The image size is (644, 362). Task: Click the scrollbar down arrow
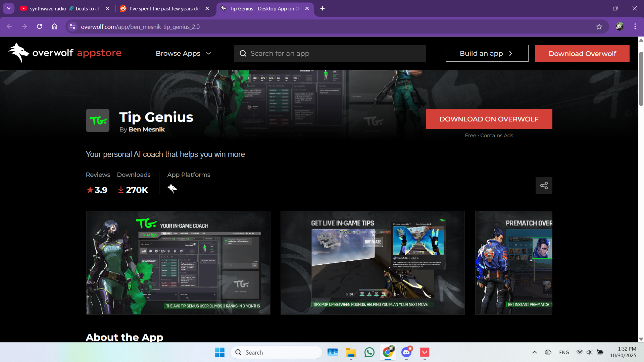[x=641, y=339]
